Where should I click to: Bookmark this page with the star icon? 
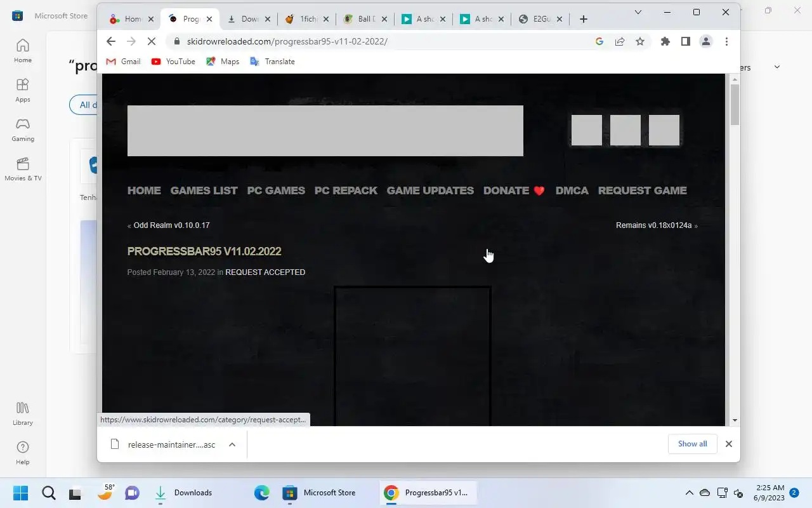tap(640, 41)
